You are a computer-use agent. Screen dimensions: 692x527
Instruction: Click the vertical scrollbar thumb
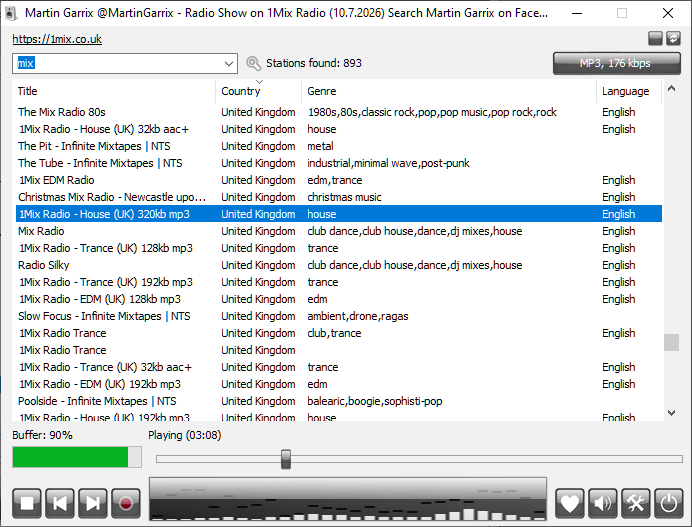coord(671,343)
